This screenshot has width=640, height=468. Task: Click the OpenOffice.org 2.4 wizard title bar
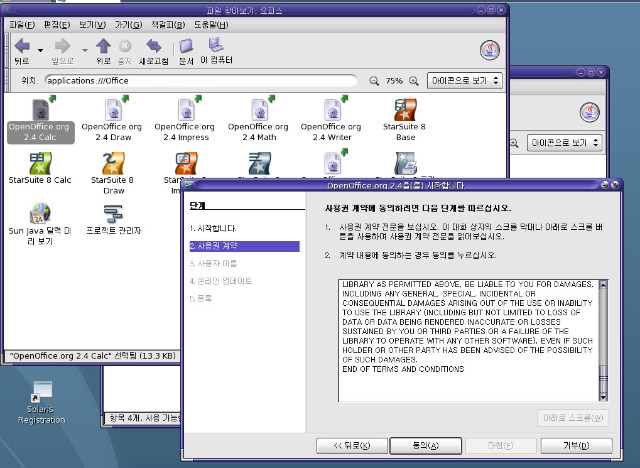pyautogui.click(x=395, y=185)
